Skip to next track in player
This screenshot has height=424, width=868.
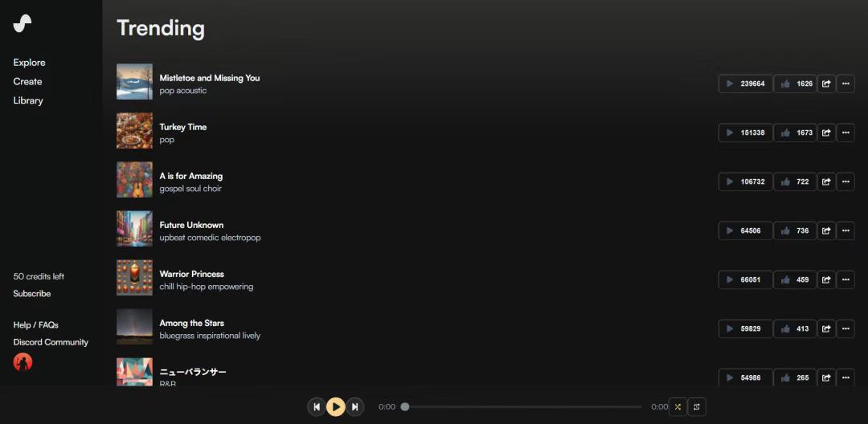[355, 407]
